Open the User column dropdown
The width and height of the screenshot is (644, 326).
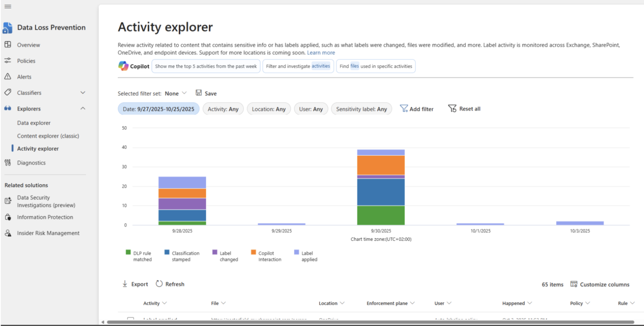click(x=449, y=303)
